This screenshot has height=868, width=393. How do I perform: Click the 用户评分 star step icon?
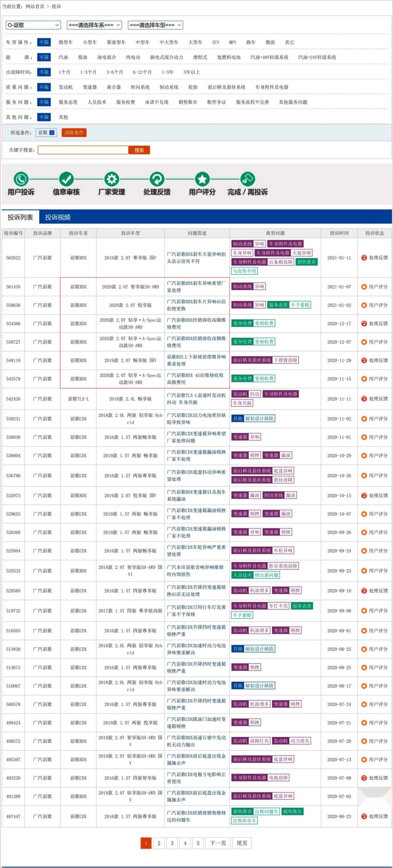pyautogui.click(x=202, y=179)
